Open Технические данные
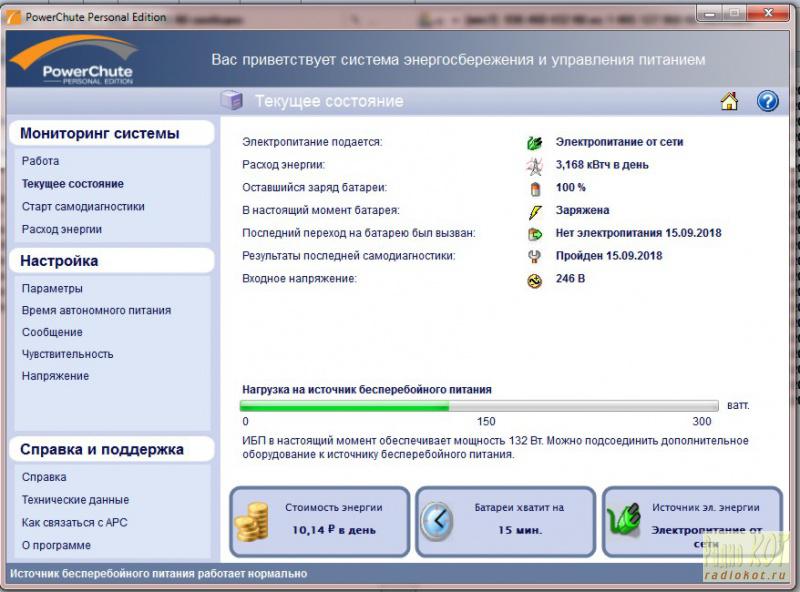 pyautogui.click(x=76, y=500)
